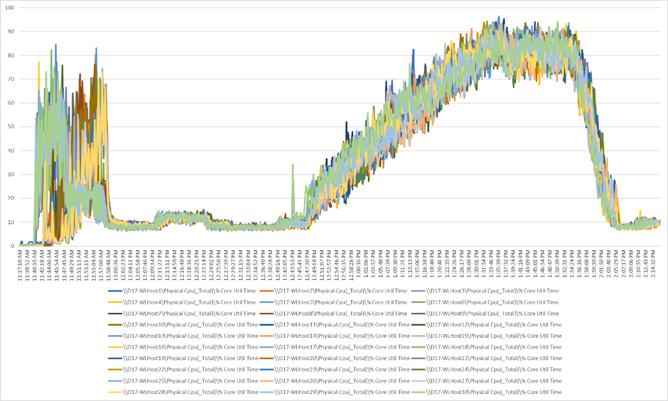Select legend series D17-WLHost17

(x=334, y=347)
